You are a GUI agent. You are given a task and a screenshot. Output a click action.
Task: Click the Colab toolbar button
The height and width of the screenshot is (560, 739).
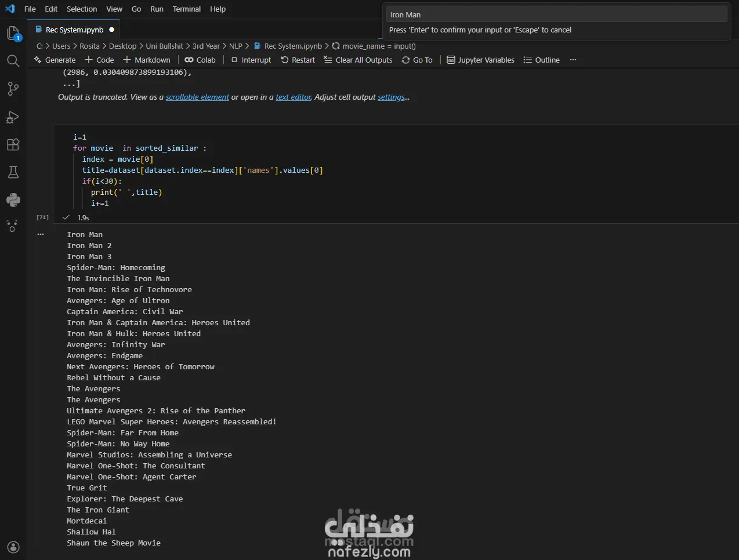(200, 60)
